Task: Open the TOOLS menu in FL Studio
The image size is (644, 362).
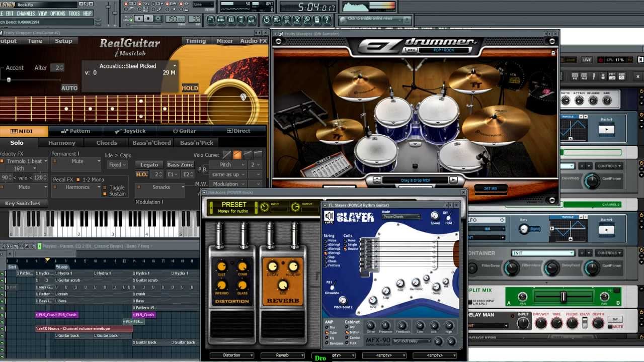Action: (x=74, y=14)
